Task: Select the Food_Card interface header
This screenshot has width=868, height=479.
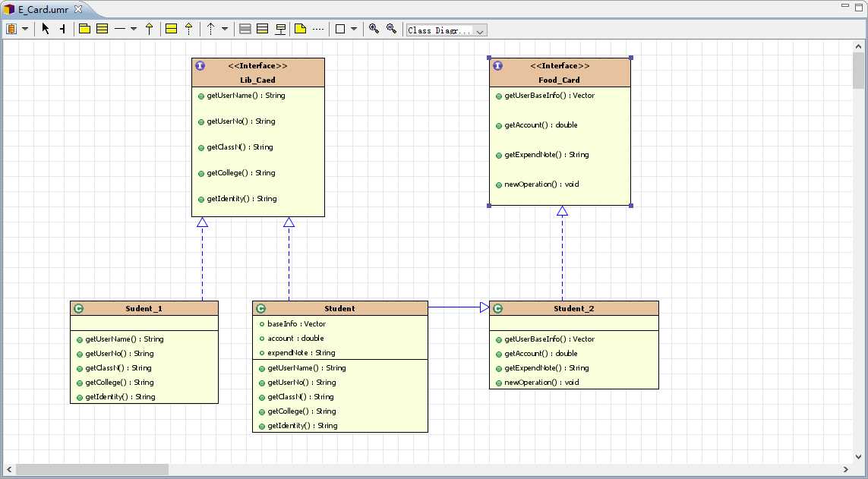Action: (x=560, y=72)
